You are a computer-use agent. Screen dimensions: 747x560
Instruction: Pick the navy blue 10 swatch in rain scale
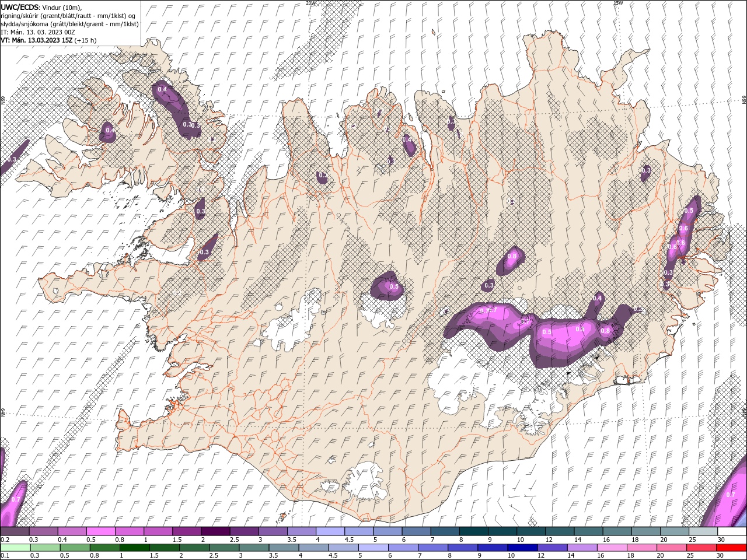click(x=522, y=548)
